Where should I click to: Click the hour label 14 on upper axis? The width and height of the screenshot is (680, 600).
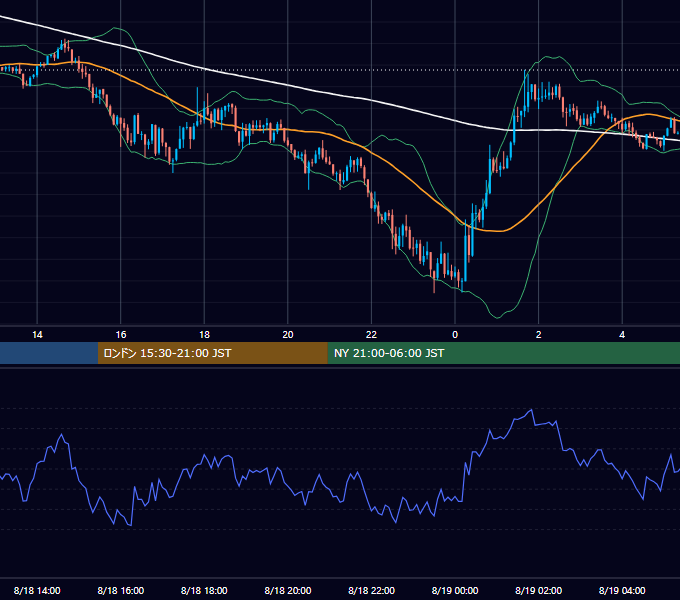pyautogui.click(x=37, y=335)
